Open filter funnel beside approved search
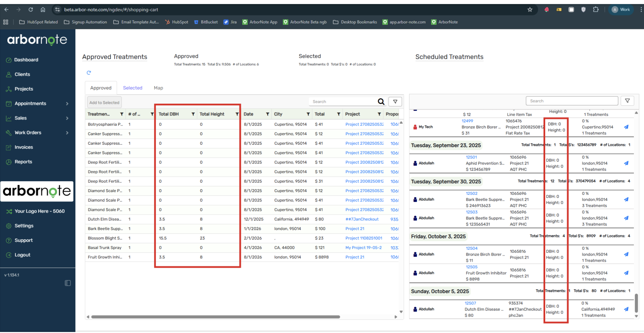The width and height of the screenshot is (644, 333). pyautogui.click(x=395, y=102)
